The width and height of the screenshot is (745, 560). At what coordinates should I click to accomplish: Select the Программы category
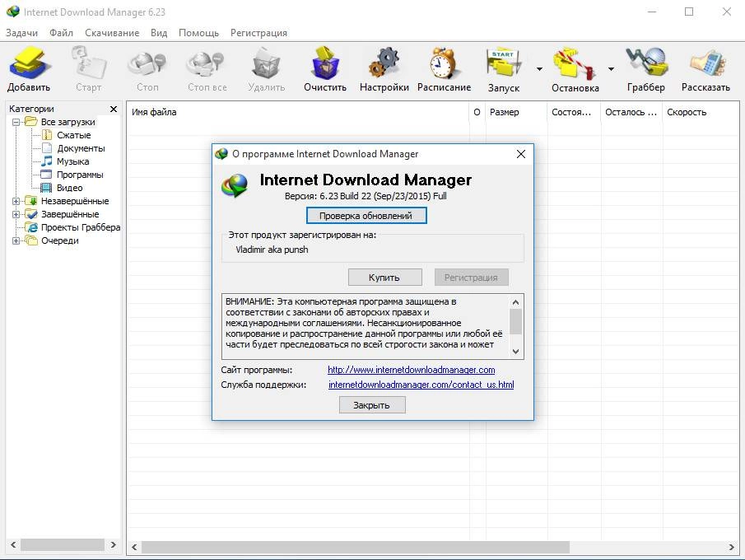click(x=80, y=175)
